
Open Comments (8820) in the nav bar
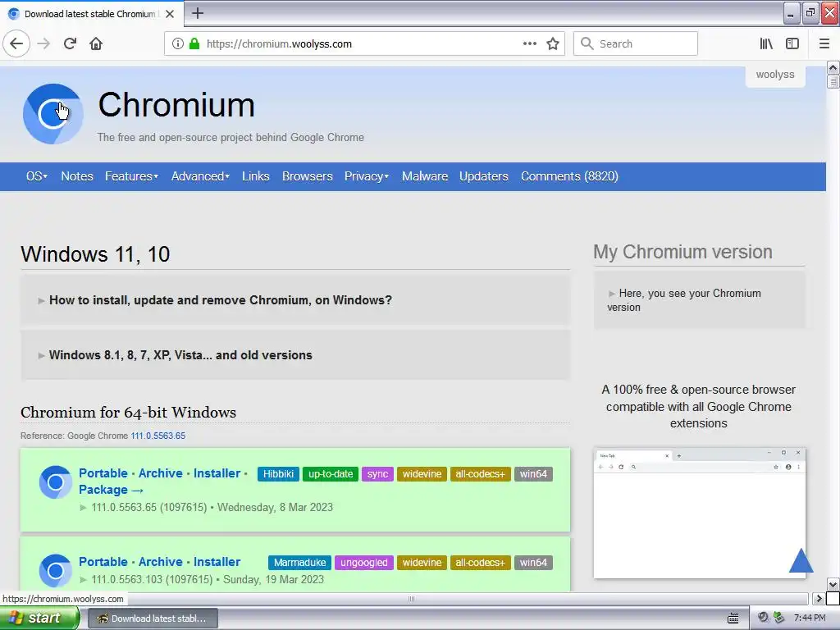pyautogui.click(x=569, y=176)
